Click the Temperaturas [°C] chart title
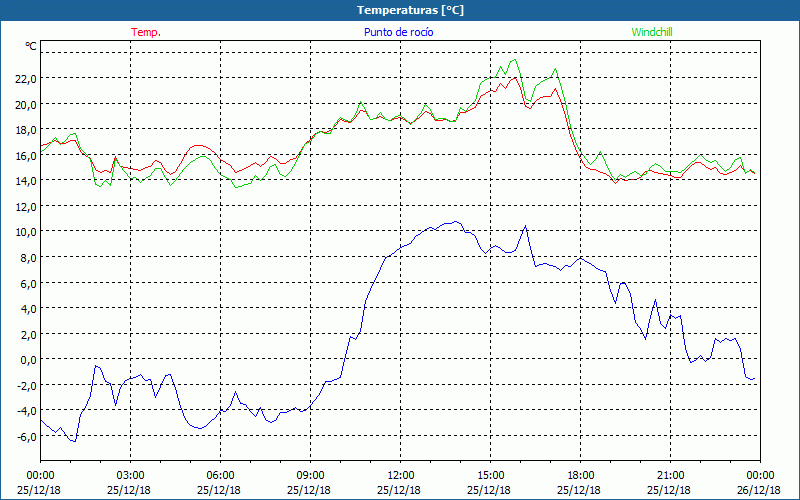 pyautogui.click(x=410, y=10)
